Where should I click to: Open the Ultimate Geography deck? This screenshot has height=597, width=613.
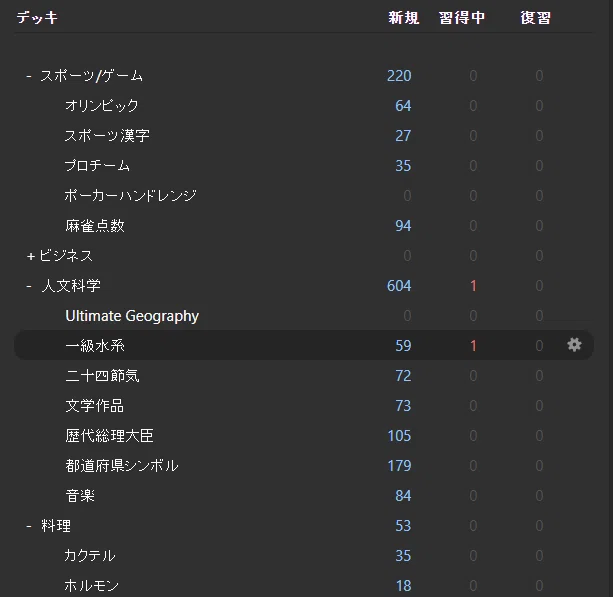(132, 316)
